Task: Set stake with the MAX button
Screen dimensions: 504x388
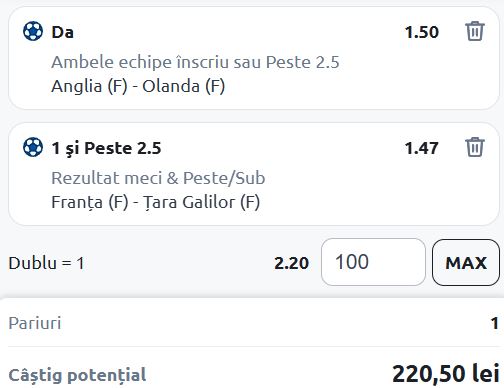Action: click(x=466, y=263)
